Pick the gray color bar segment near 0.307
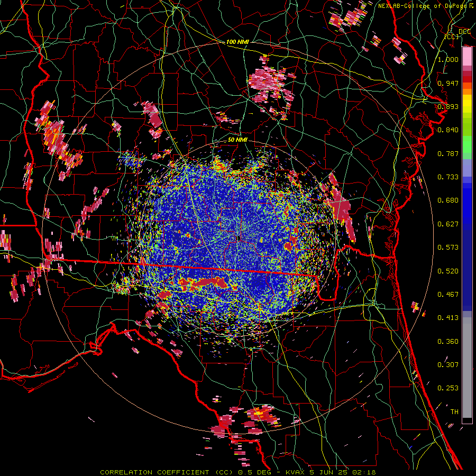Image resolution: width=476 pixels, height=476 pixels. [x=467, y=368]
